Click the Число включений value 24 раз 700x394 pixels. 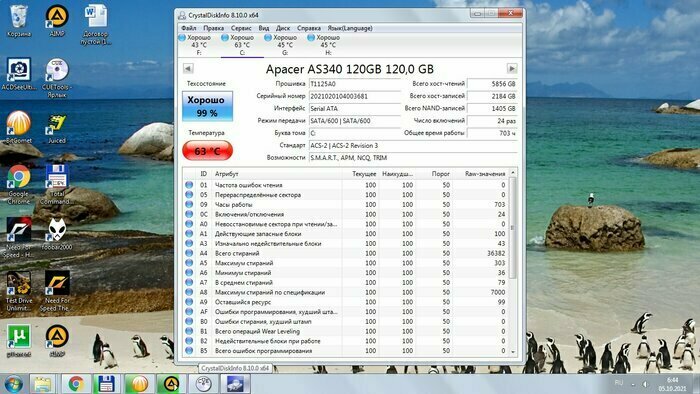pyautogui.click(x=492, y=120)
